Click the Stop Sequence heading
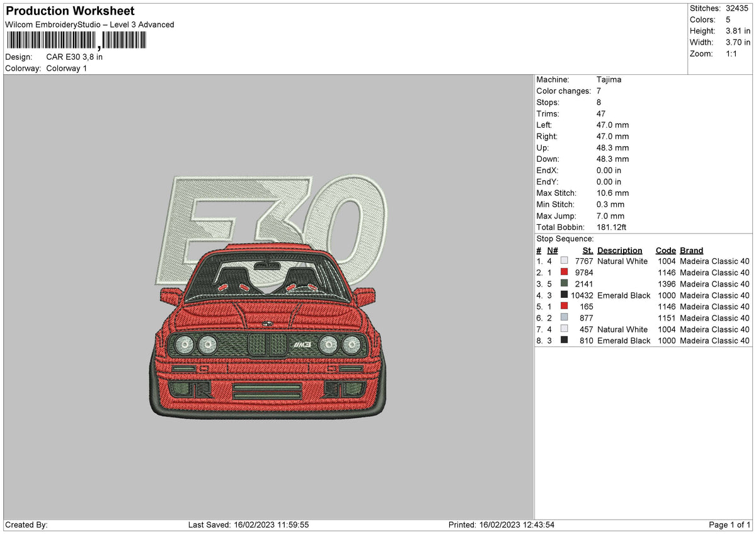The height and width of the screenshot is (534, 756). tap(565, 239)
